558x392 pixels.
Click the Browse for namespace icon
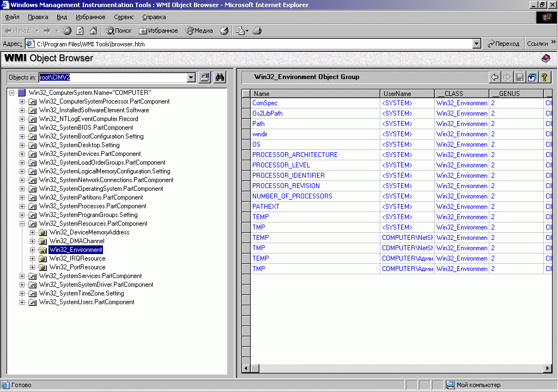click(x=205, y=77)
